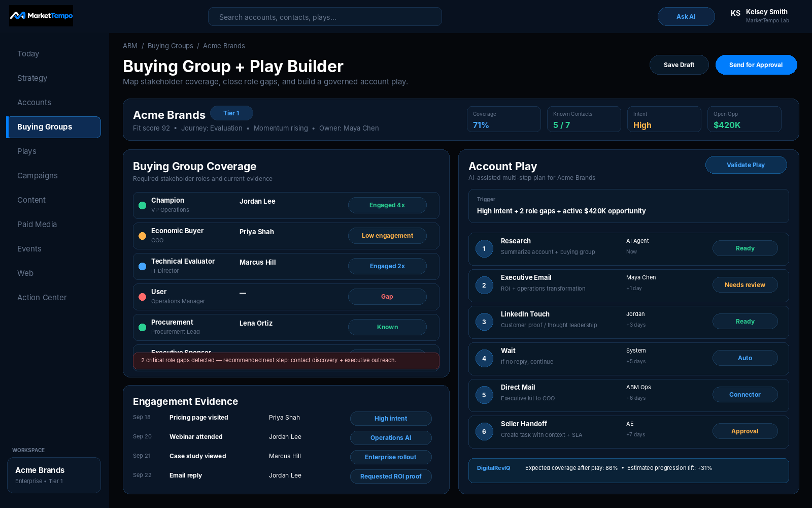Click the Needs review status for Executive Email
Viewport: 812px width, 508px height.
745,285
